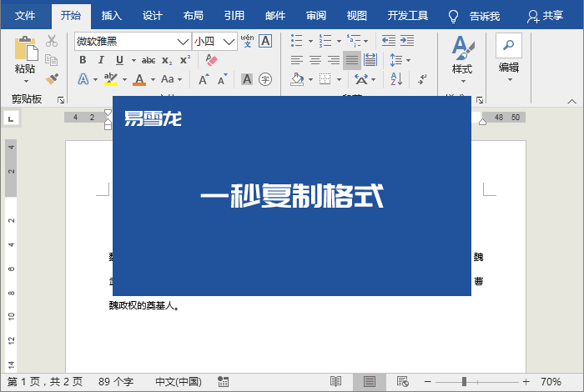584x392 pixels.
Task: Click the Copy icon
Action: 52,60
